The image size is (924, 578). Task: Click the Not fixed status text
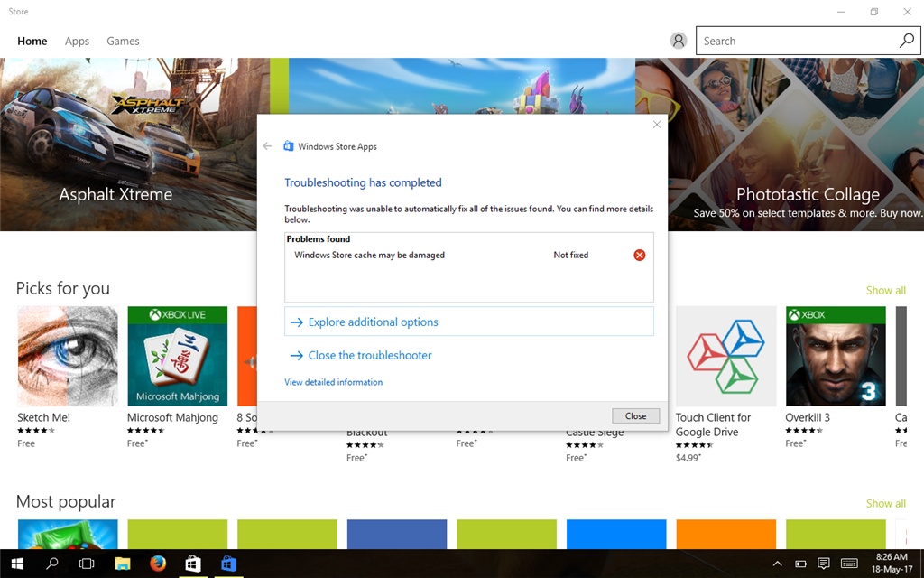571,255
